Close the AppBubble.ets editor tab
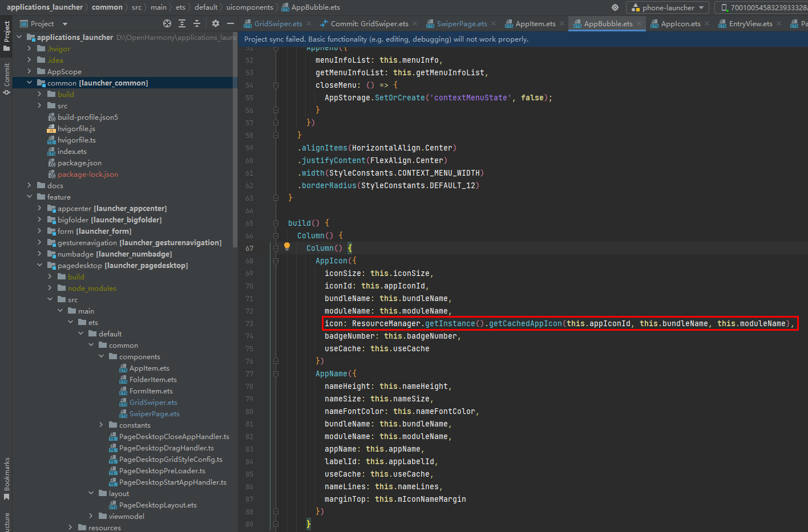This screenshot has width=808, height=532. click(x=639, y=23)
